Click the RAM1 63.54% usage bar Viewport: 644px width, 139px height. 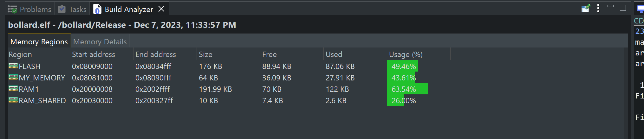[x=407, y=89]
